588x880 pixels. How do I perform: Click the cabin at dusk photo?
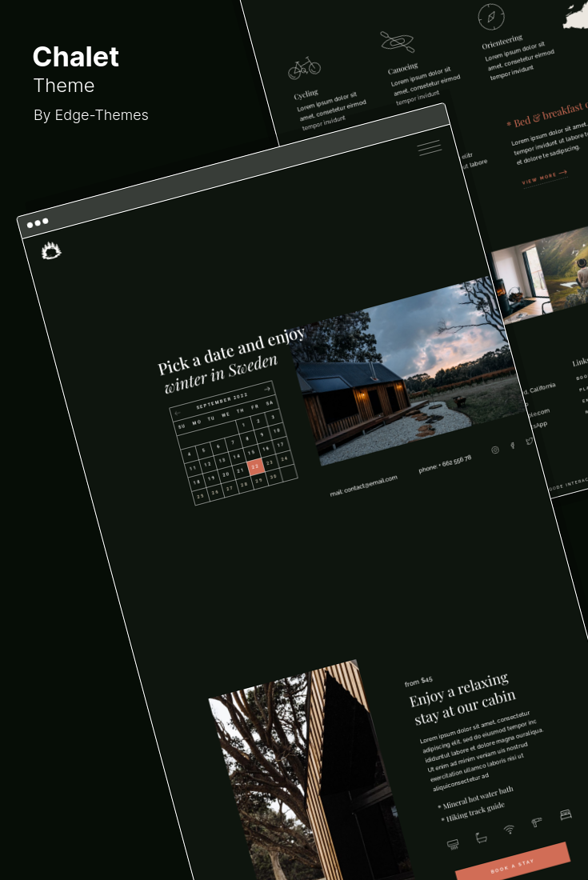click(408, 371)
